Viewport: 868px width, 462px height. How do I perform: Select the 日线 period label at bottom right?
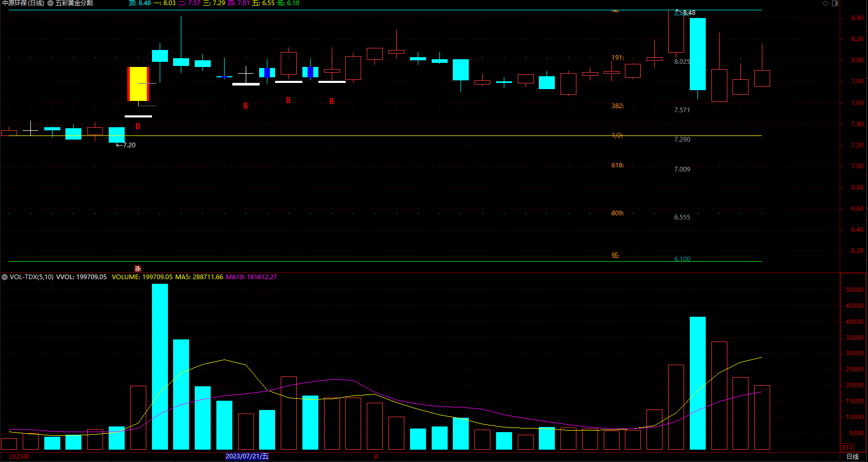(853, 456)
